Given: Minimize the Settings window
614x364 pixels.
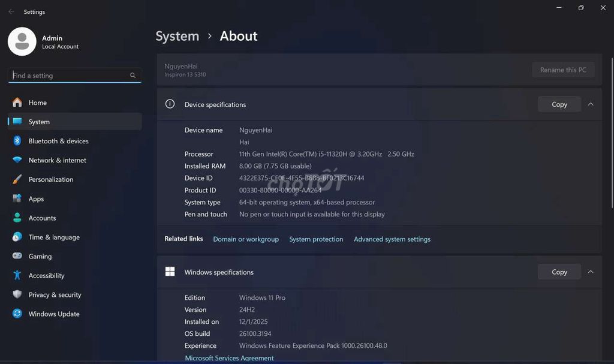Looking at the screenshot, I should point(559,7).
